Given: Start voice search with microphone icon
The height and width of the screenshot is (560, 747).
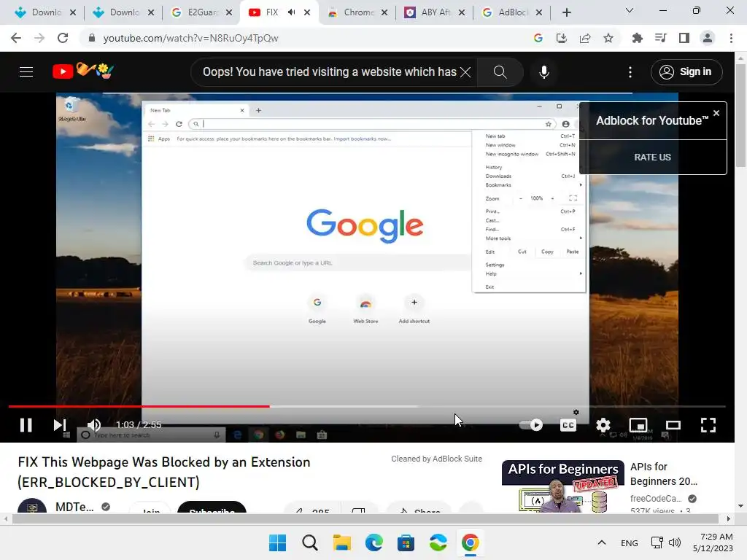Looking at the screenshot, I should (543, 72).
